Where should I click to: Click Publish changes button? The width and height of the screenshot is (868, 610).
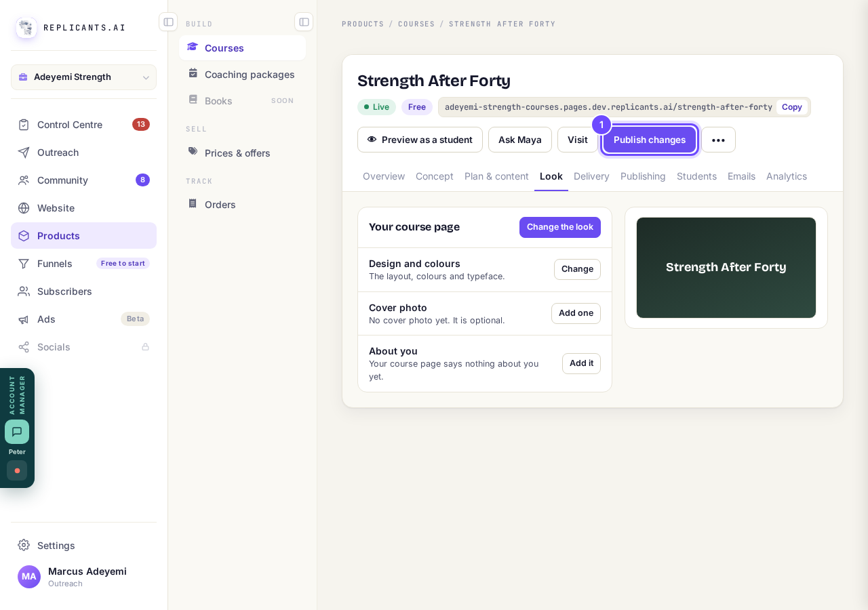point(650,140)
